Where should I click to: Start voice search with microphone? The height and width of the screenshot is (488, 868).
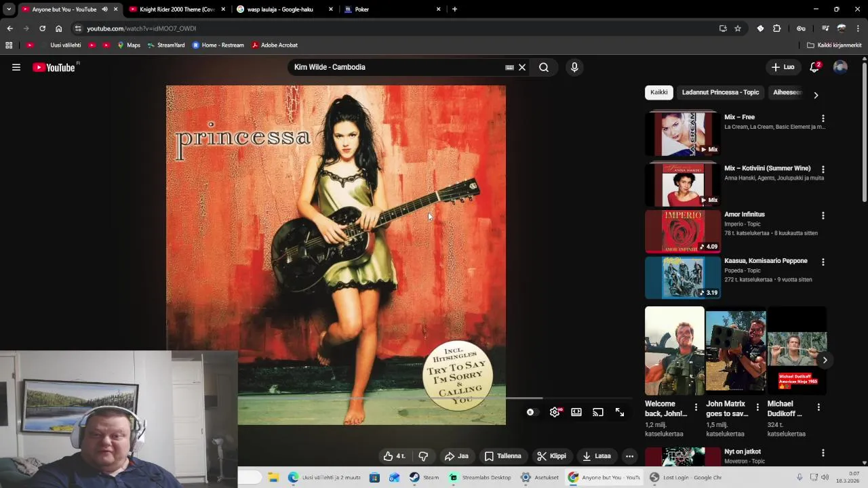(x=574, y=67)
